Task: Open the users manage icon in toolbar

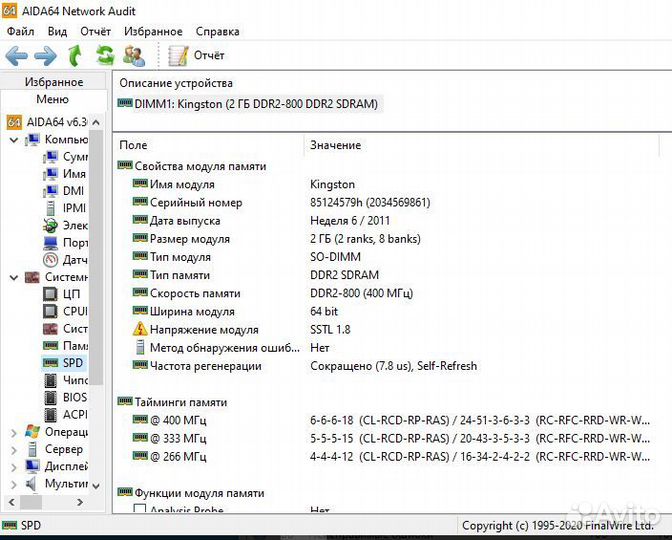Action: [134, 56]
